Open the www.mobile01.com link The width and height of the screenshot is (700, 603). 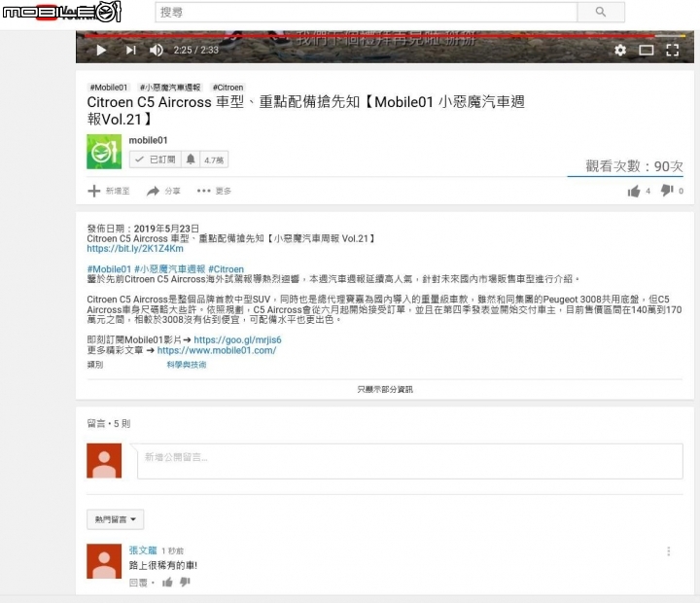217,351
